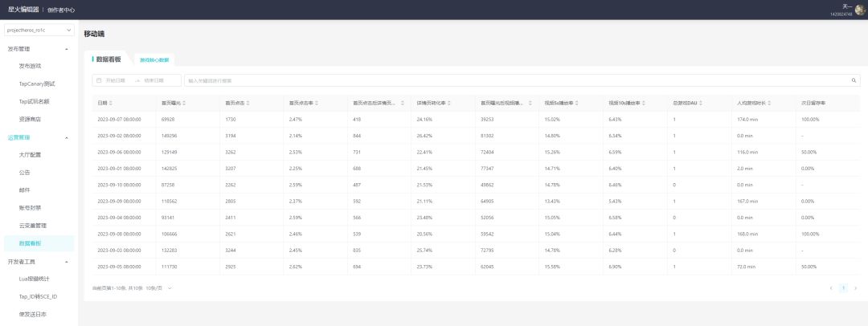Screen dimensions: 868x326
Task: Click date cell 2023-09-07 08:00:00
Action: click(119, 119)
